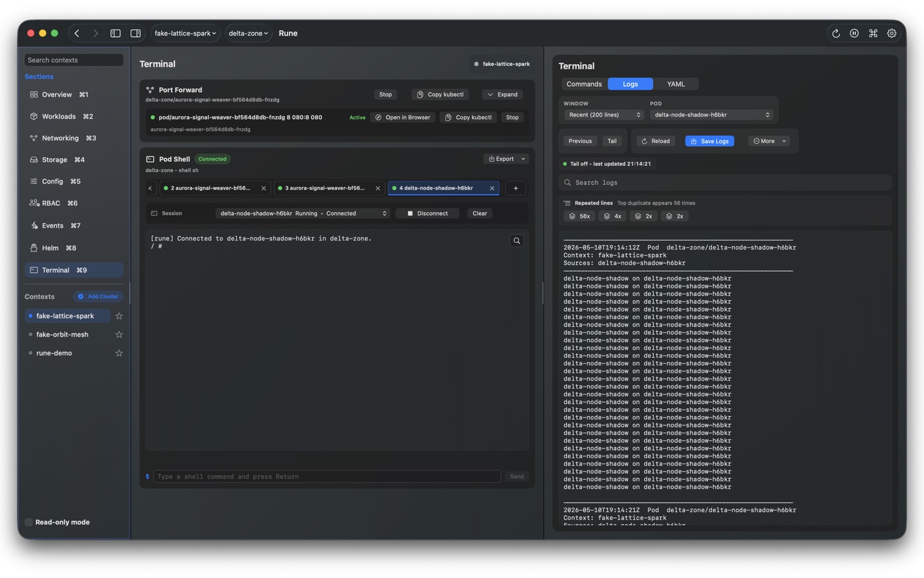Open the Helm section

point(74,248)
